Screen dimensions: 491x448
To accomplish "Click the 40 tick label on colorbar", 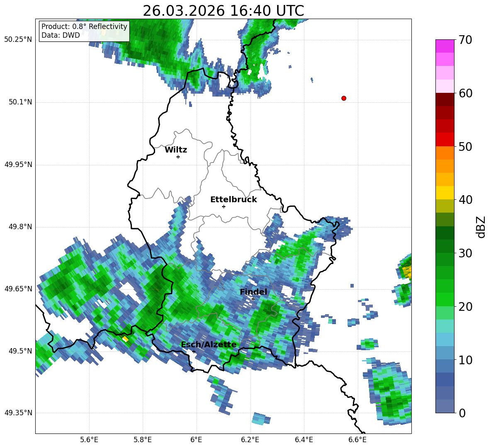I will (465, 200).
